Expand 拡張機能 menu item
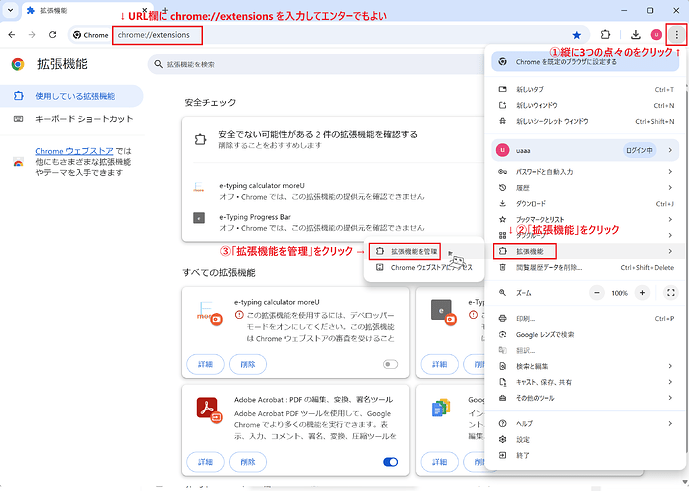The height and width of the screenshot is (491, 689). click(x=585, y=251)
